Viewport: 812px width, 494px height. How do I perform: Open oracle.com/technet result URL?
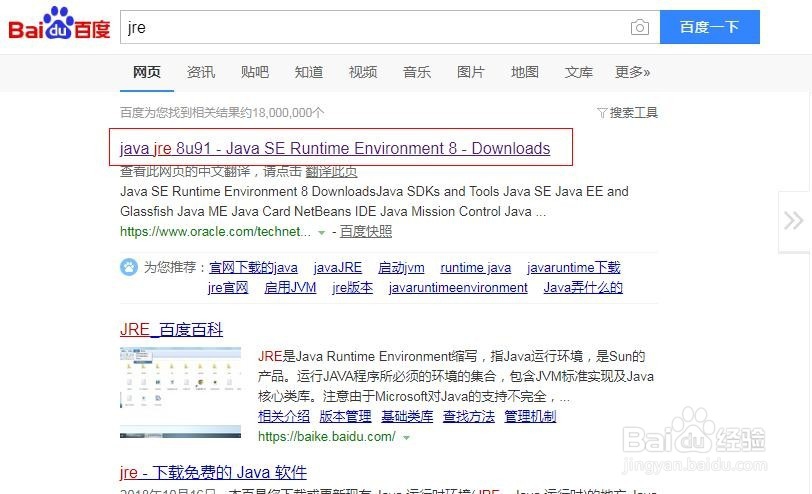tap(215, 231)
